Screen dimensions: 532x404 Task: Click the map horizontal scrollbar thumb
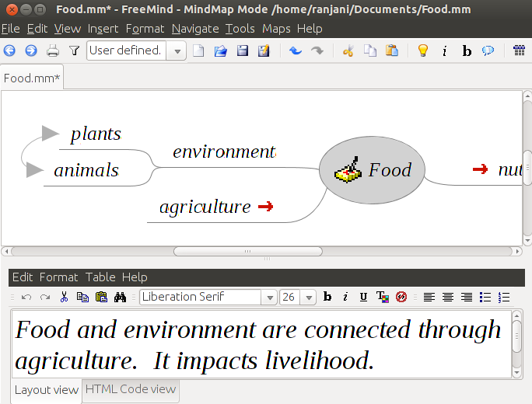coord(247,252)
